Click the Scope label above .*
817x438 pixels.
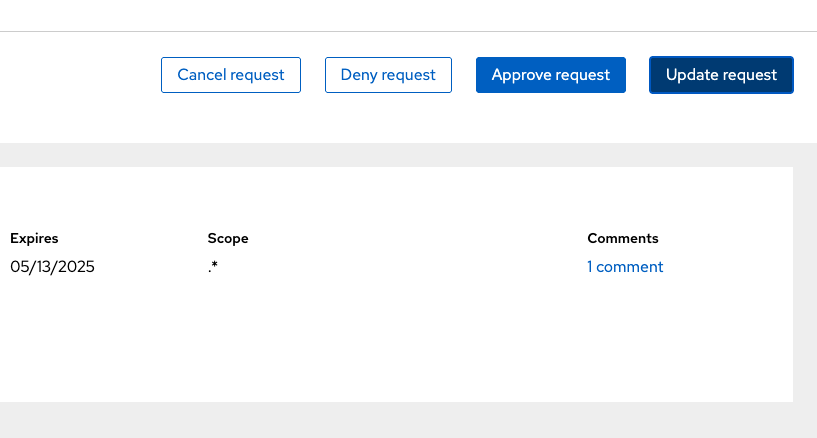click(x=228, y=239)
